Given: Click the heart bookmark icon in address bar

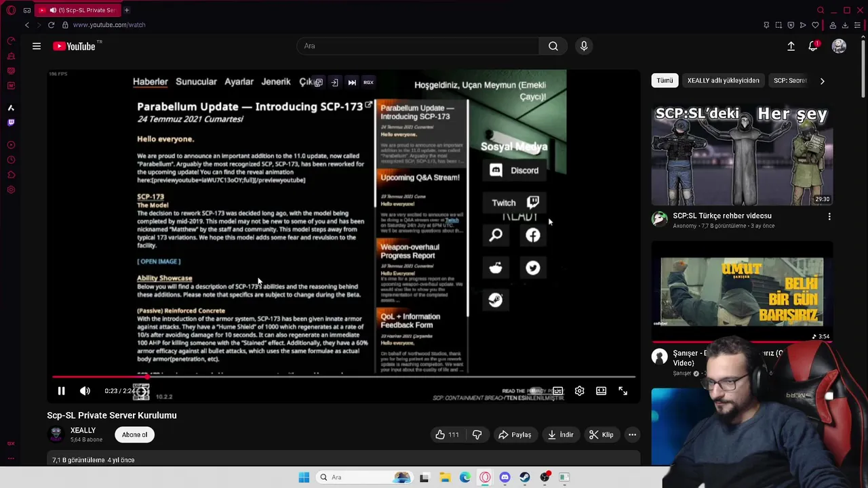Looking at the screenshot, I should tap(815, 25).
